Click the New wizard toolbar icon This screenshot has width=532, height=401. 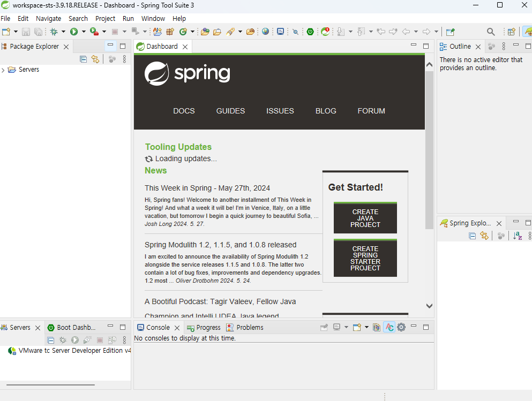point(6,32)
